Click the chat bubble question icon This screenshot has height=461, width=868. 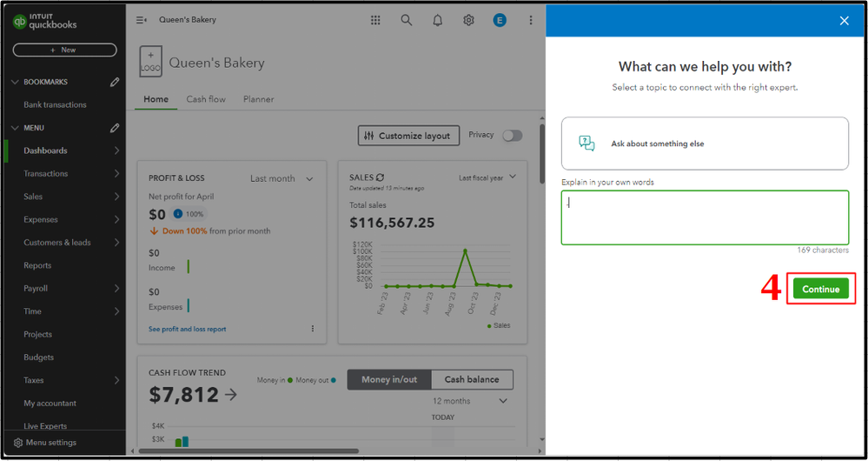coord(586,143)
